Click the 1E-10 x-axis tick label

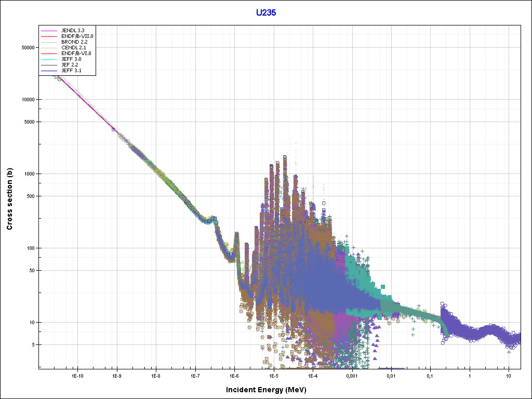(77, 375)
